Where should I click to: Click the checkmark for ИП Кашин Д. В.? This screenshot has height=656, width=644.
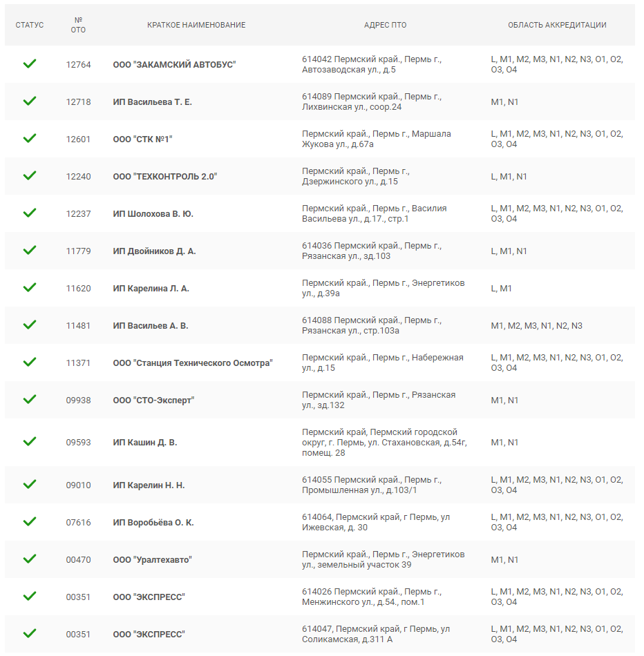click(29, 441)
